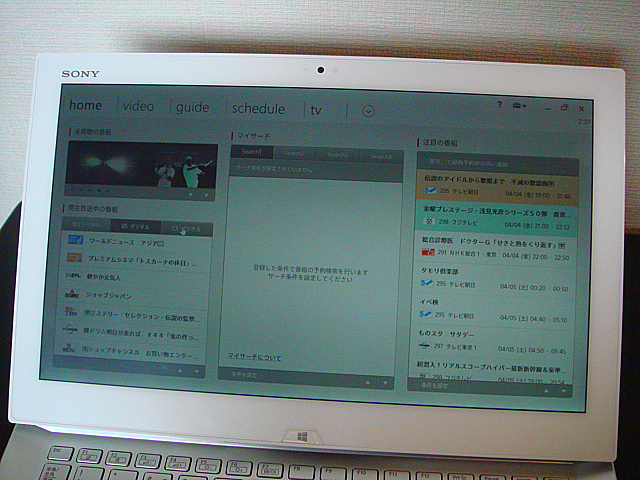Click the NHK BS1 logo beside ワールドニュース
The width and height of the screenshot is (640, 480).
tap(76, 240)
